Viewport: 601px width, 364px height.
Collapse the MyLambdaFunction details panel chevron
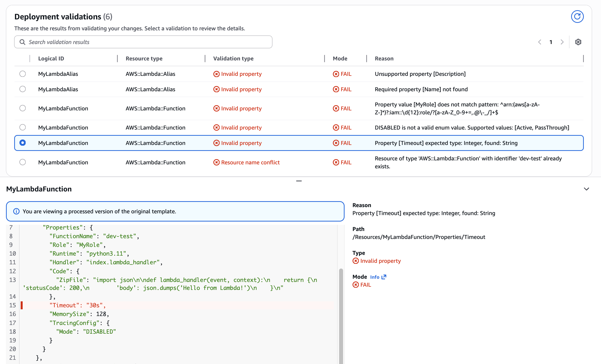(586, 189)
